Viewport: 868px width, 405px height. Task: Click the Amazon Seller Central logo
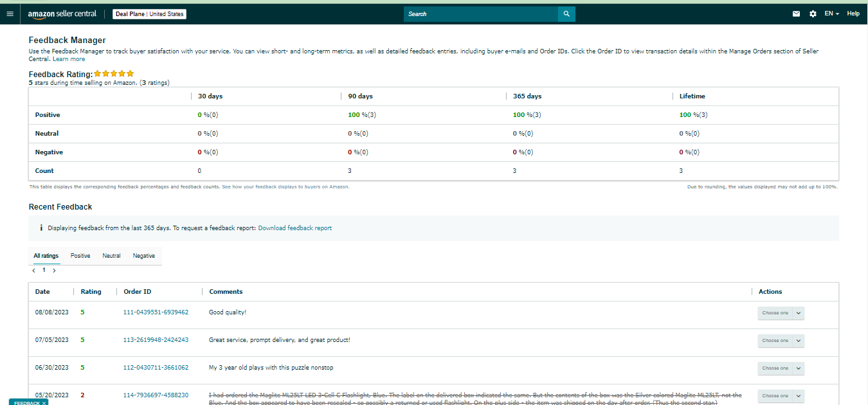coord(62,14)
